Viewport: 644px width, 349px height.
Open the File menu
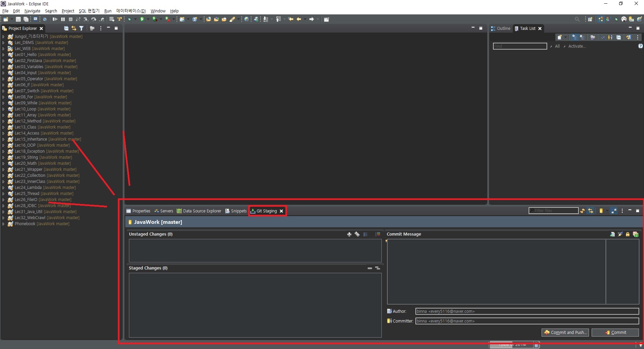pyautogui.click(x=5, y=11)
